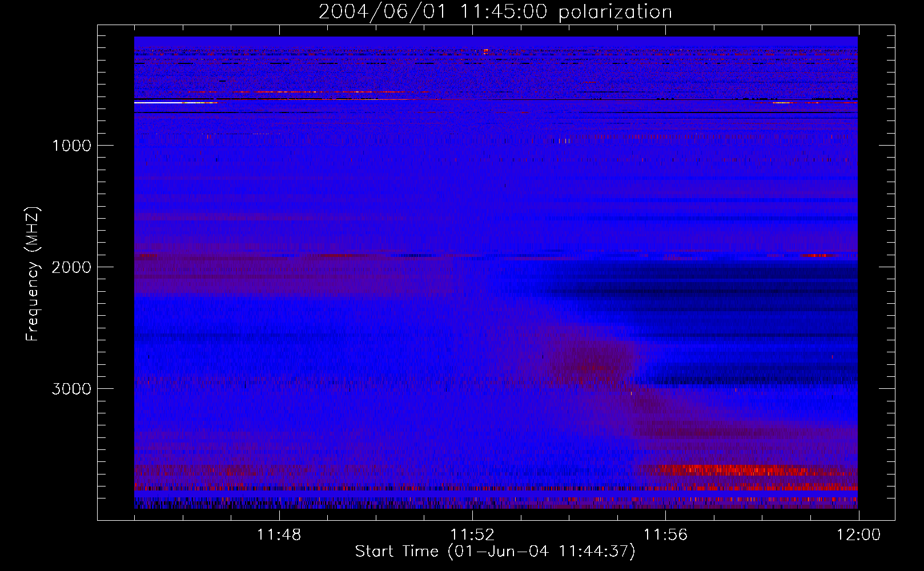Click the 2000 frequency tick label
This screenshot has height=571, width=924.
[x=71, y=267]
